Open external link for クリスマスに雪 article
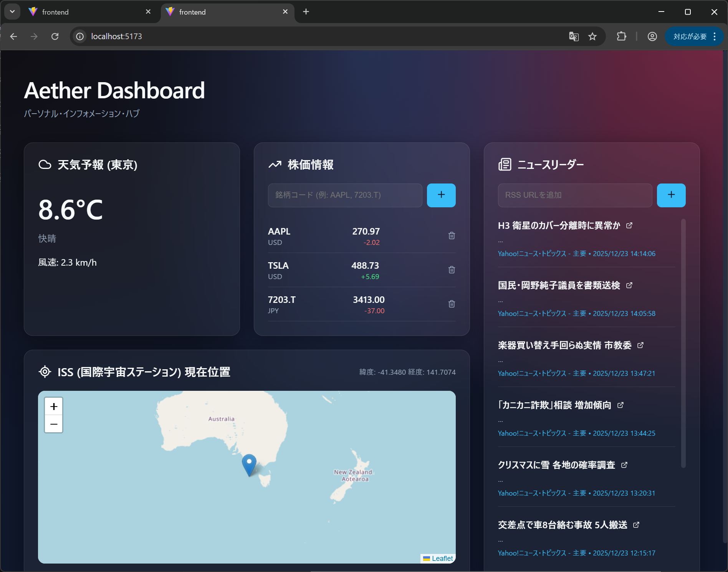728x572 pixels. 624,465
